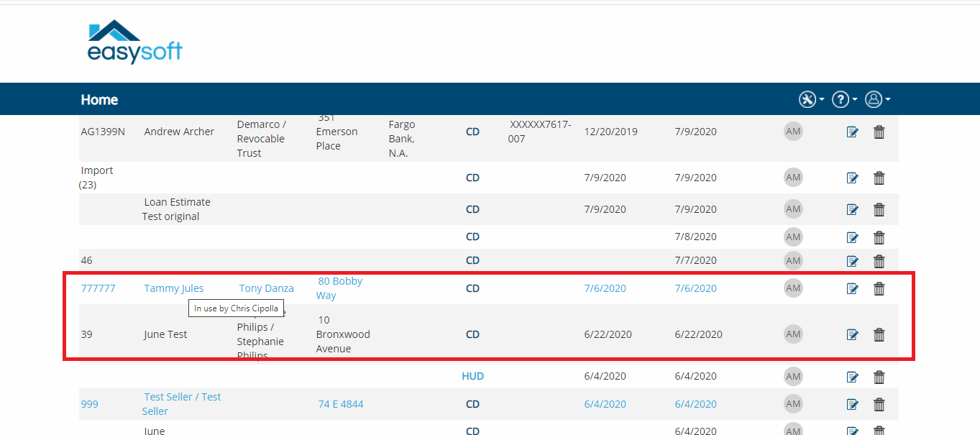Click AM avatar in AG1399N row

tap(793, 132)
